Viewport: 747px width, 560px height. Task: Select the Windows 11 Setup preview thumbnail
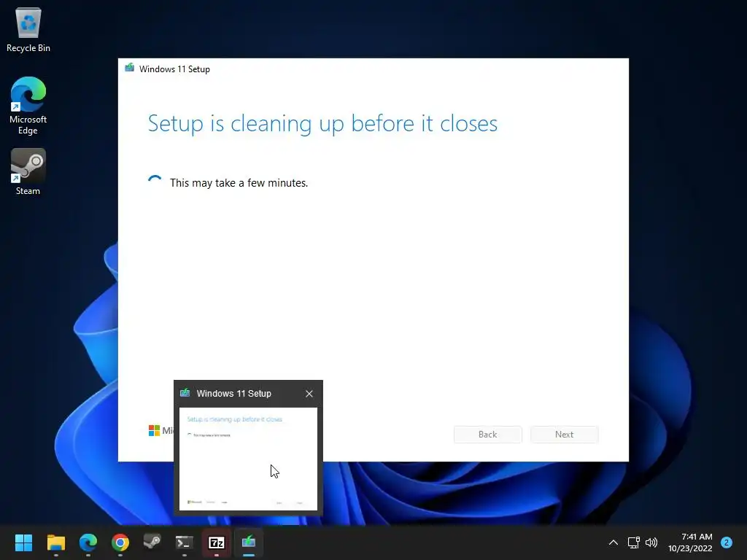tap(248, 459)
